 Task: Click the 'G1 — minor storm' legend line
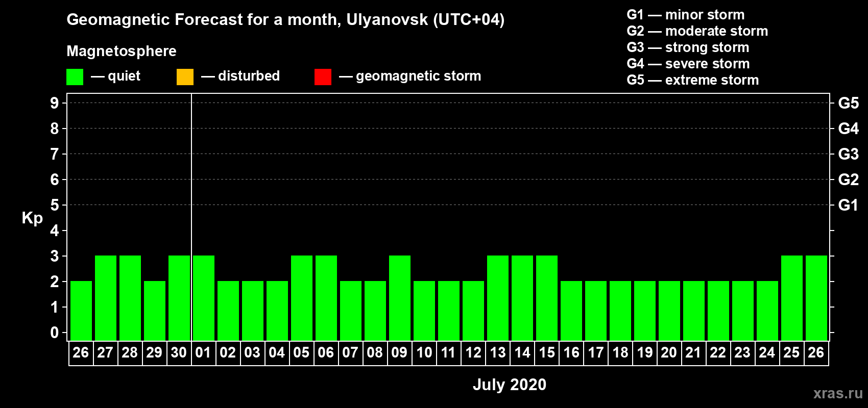685,15
